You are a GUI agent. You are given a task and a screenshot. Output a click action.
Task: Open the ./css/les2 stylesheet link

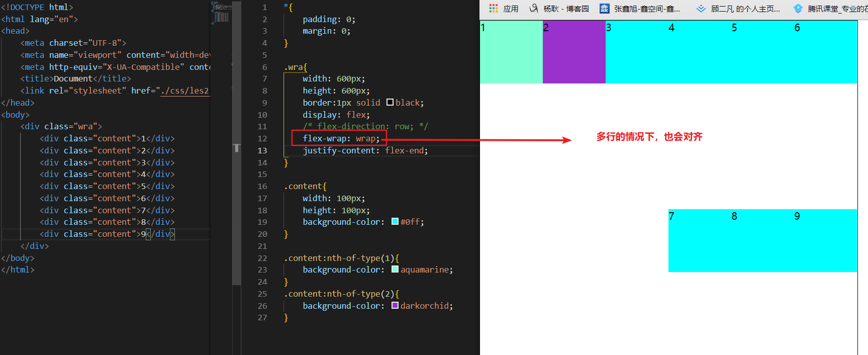pyautogui.click(x=184, y=91)
